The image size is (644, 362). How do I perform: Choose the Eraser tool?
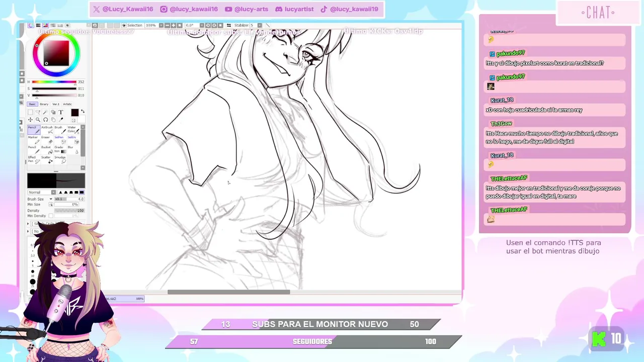[x=47, y=140]
